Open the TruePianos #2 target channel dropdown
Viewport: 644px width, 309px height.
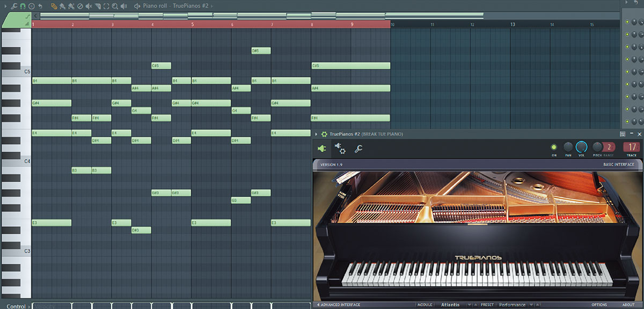pyautogui.click(x=211, y=6)
